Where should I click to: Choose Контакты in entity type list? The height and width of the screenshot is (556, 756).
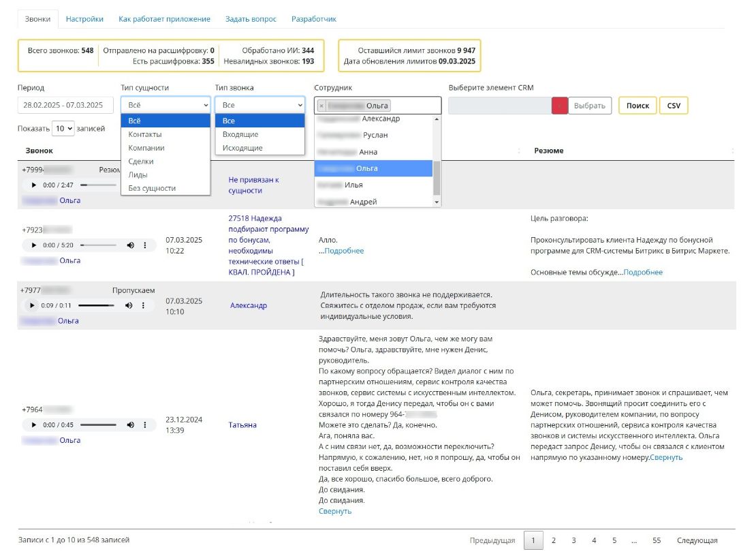tap(166, 134)
